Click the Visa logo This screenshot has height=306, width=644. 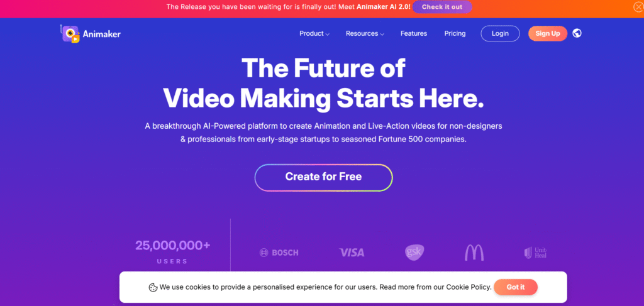coord(352,252)
